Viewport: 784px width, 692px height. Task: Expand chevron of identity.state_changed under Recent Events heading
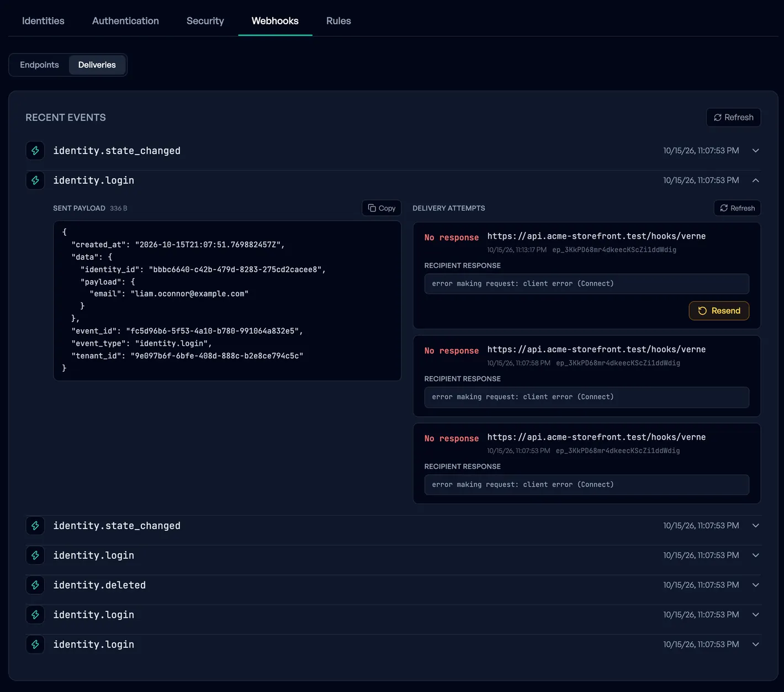point(756,151)
